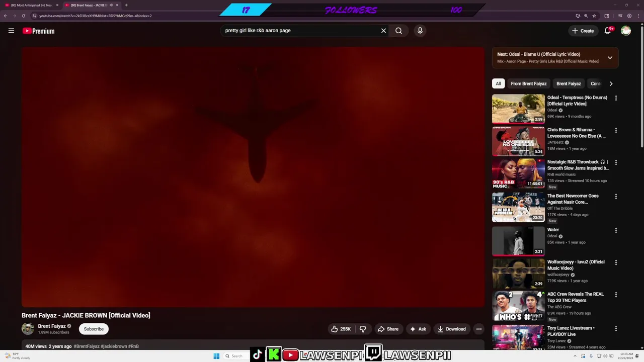The image size is (644, 362).
Task: Select the All filter chip
Action: [x=498, y=83]
